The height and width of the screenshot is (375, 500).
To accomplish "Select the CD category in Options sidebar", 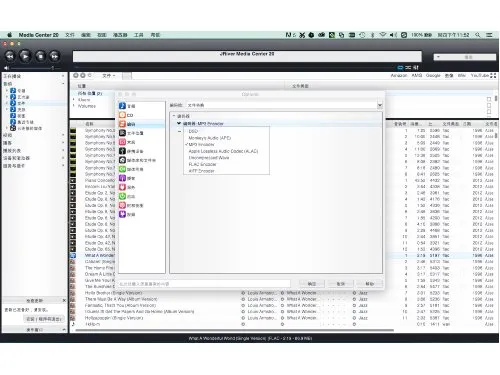I will (x=126, y=115).
